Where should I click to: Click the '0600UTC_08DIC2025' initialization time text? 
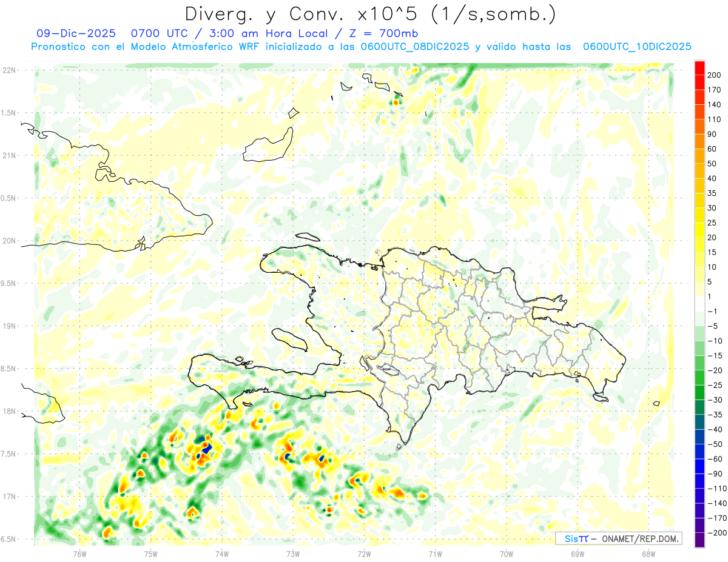(414, 47)
